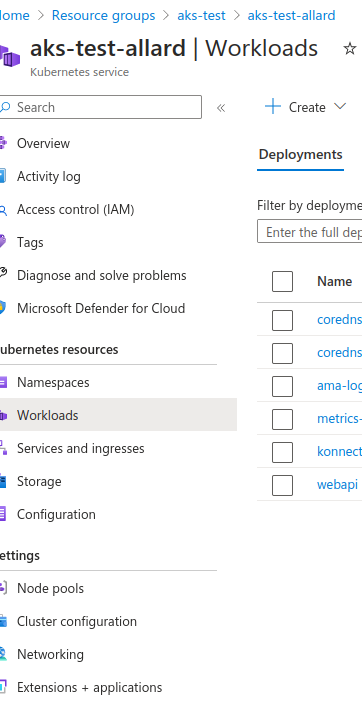Check the first coredns deployment row
The height and width of the screenshot is (709, 362).
[x=282, y=320]
